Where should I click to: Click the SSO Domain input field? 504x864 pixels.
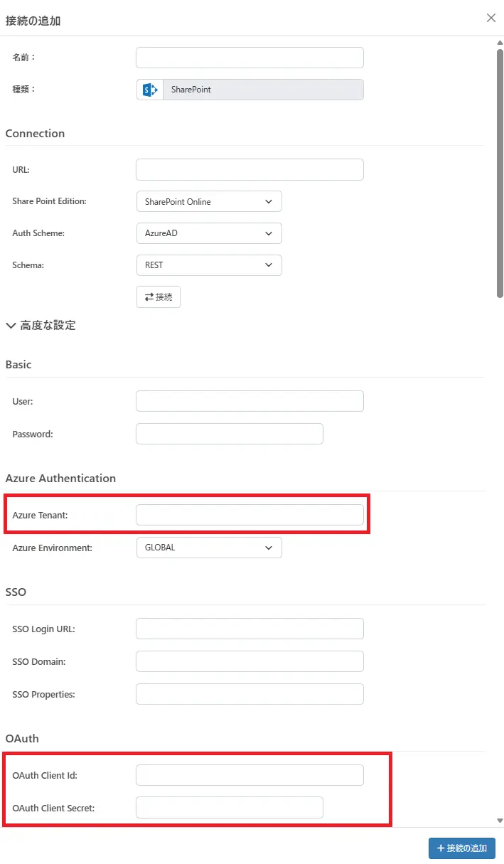click(250, 661)
